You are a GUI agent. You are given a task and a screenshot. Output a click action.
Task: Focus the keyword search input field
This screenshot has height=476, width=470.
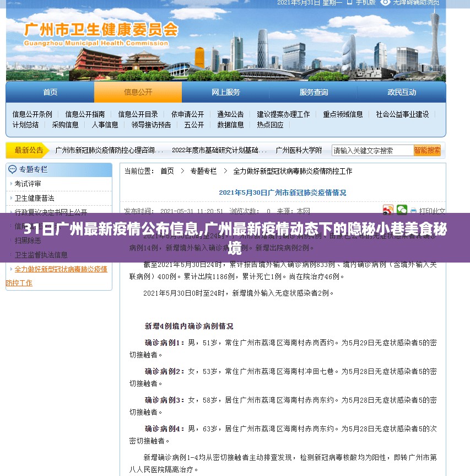[x=372, y=150]
